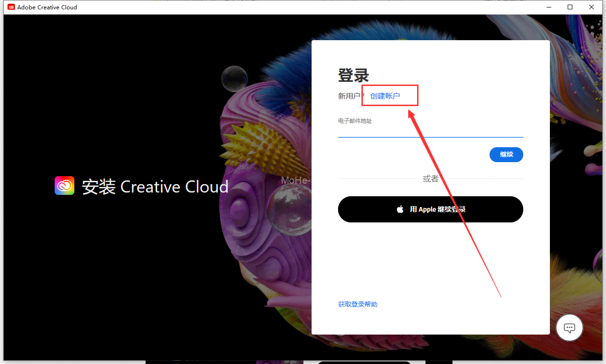
Task: Click the 或者 divider label
Action: pos(430,179)
